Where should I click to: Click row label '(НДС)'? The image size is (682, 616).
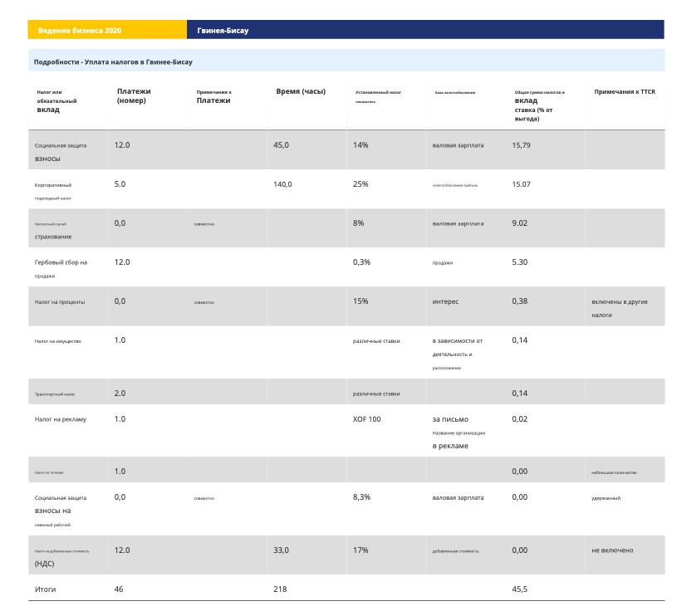[44, 564]
